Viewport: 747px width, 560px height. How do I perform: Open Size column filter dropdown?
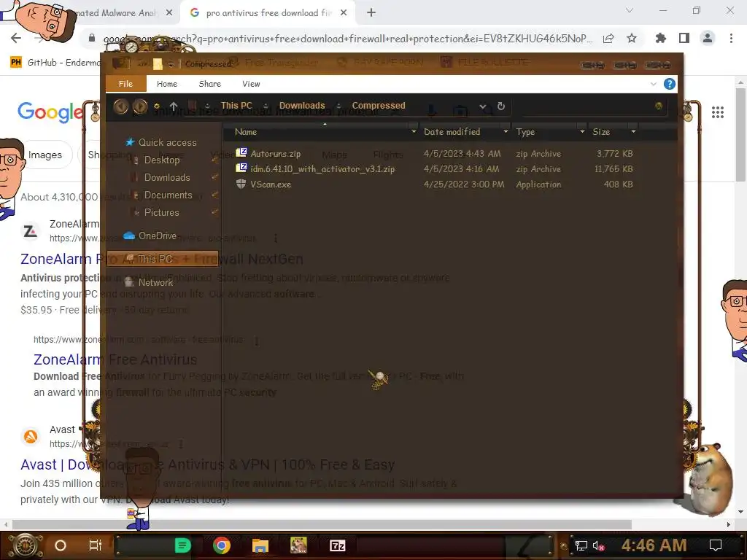[633, 131]
